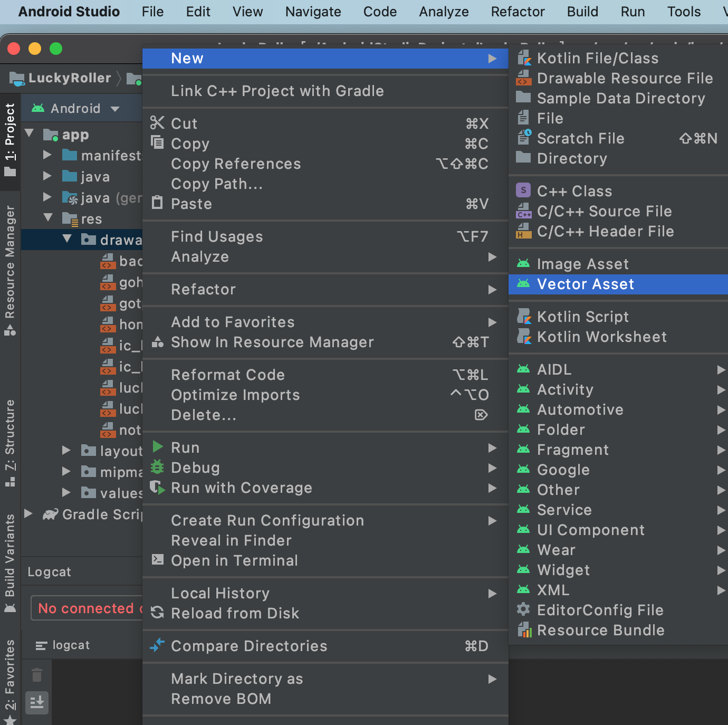Click the Gradle Scripts elephant icon
The height and width of the screenshot is (725, 728).
pyautogui.click(x=51, y=514)
